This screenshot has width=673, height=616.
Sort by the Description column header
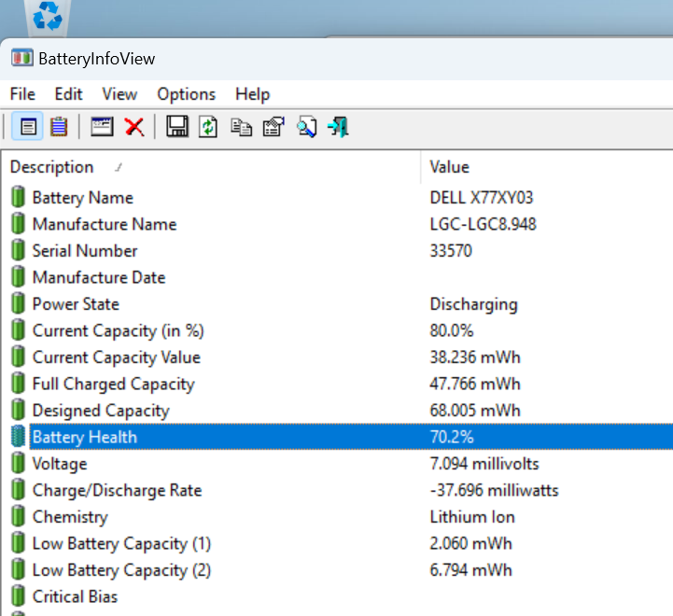tap(210, 167)
